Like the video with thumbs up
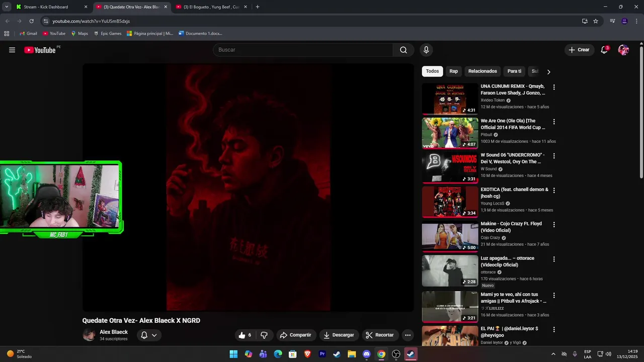This screenshot has width=644, height=362. point(245,335)
